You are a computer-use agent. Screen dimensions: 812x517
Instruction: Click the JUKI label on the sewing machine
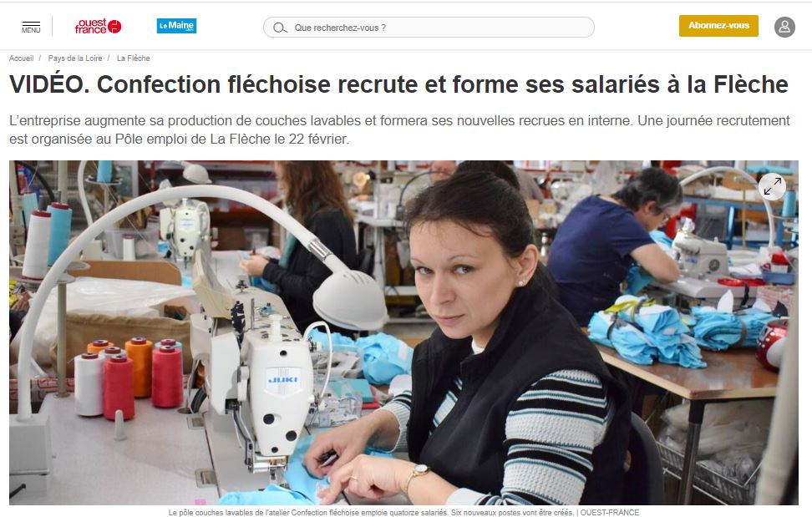(283, 380)
